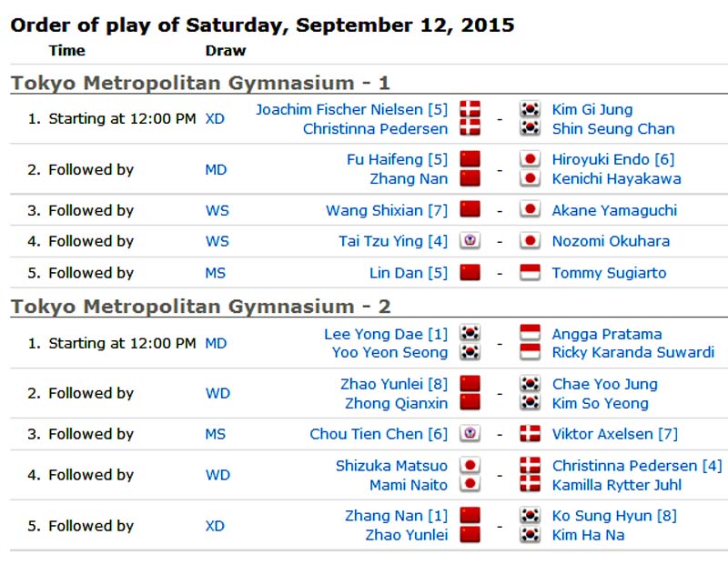This screenshot has width=728, height=565.
Task: Click Denmark flag beside Joachim Fischer Nielsen
Action: (470, 109)
